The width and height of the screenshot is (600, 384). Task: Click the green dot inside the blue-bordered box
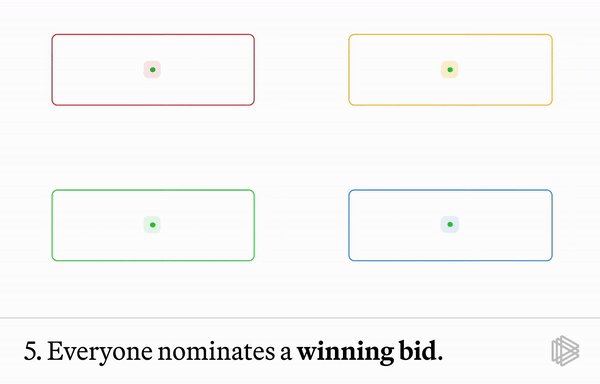(450, 225)
